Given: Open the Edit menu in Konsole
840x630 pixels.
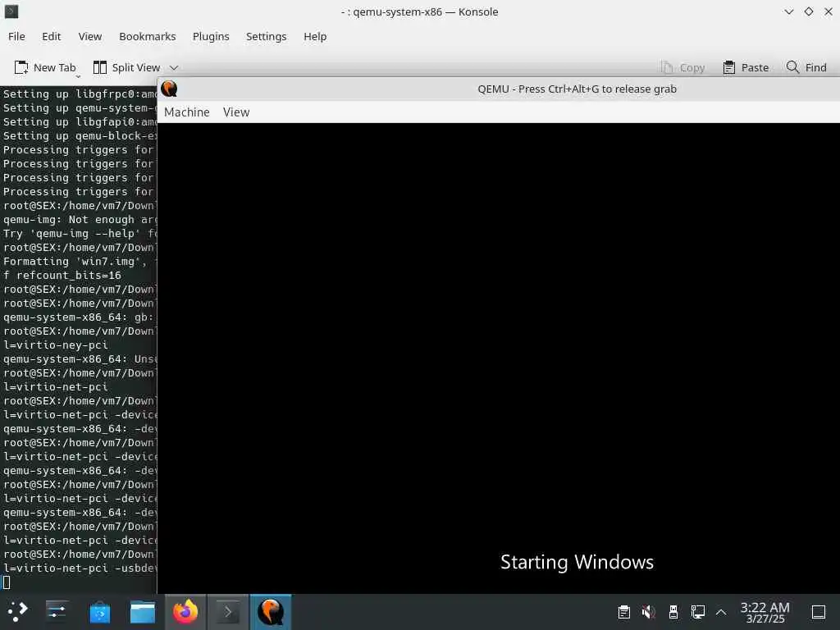Looking at the screenshot, I should pos(52,36).
